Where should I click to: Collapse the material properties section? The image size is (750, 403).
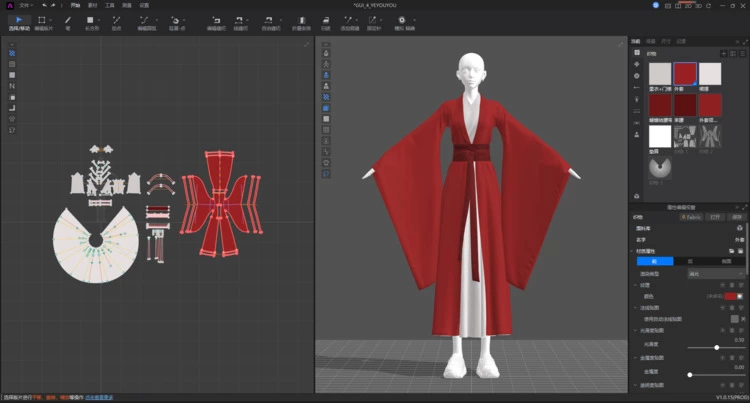pyautogui.click(x=632, y=251)
